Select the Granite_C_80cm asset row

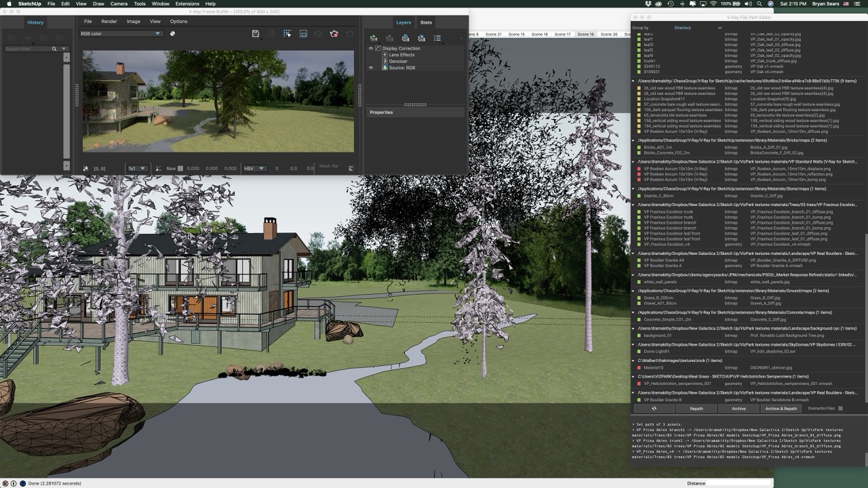coord(746,196)
